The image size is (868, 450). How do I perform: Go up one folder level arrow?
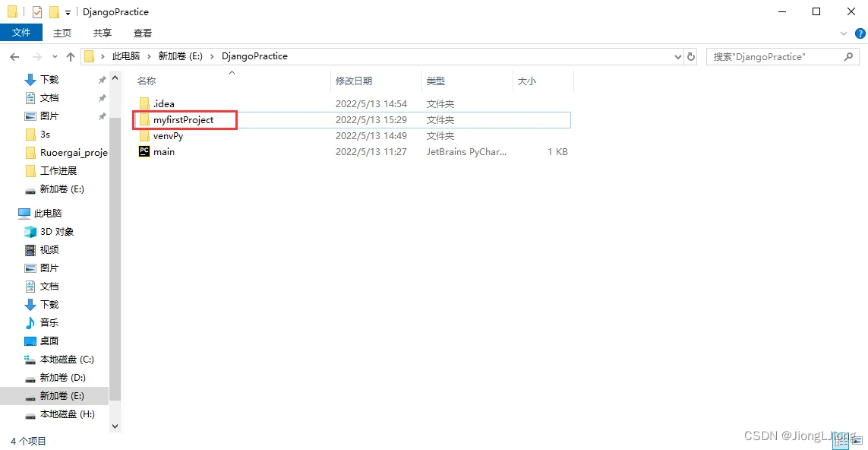point(71,56)
